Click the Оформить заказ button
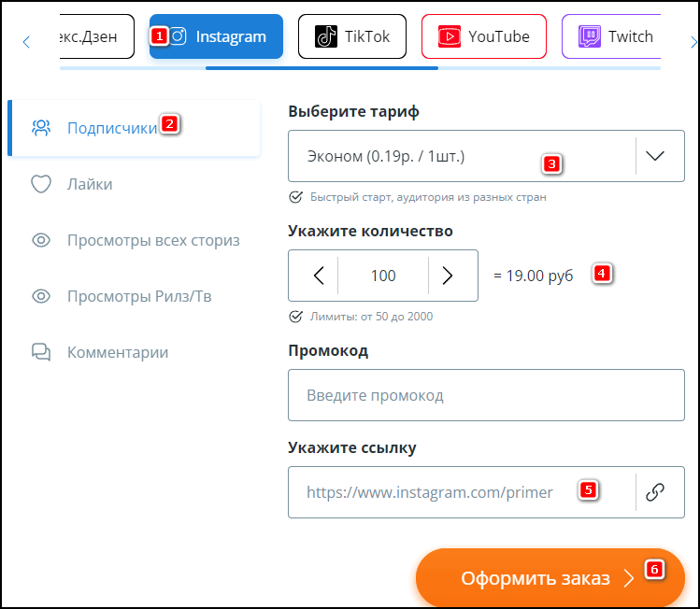The image size is (700, 609). coord(550,578)
